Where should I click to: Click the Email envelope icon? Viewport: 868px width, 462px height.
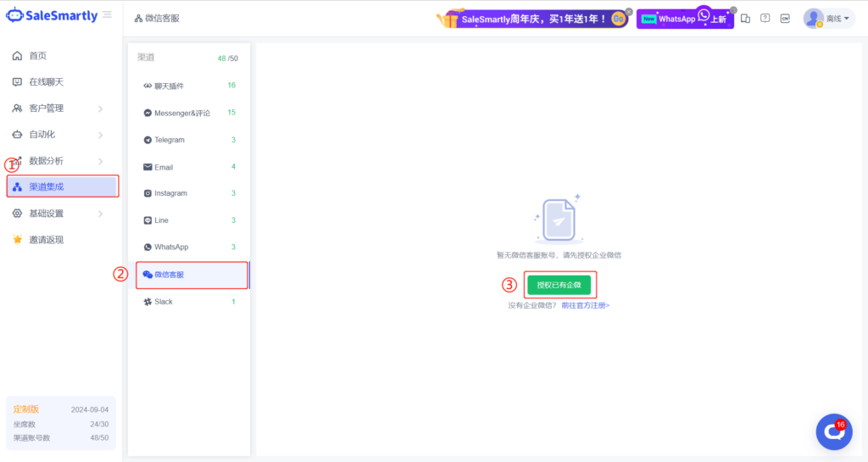(147, 167)
